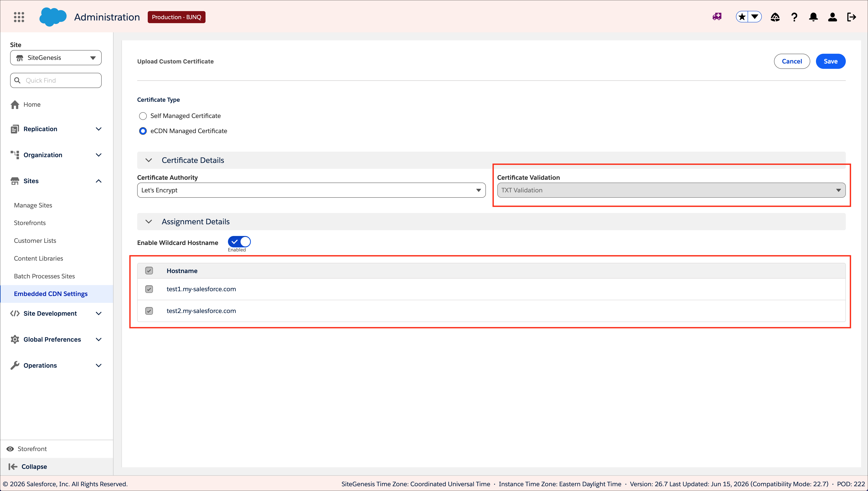868x491 pixels.
Task: Open Content Libraries in sidebar
Action: [x=38, y=258]
